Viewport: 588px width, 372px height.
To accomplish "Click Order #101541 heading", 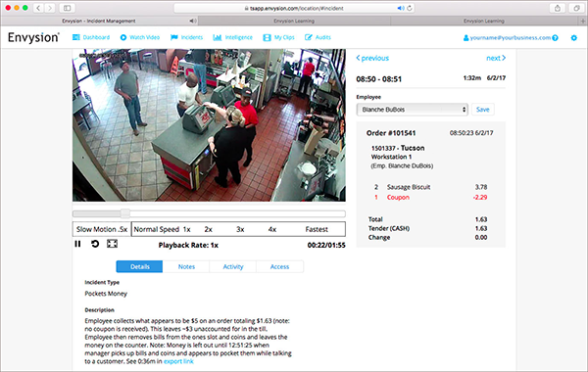I will point(391,133).
